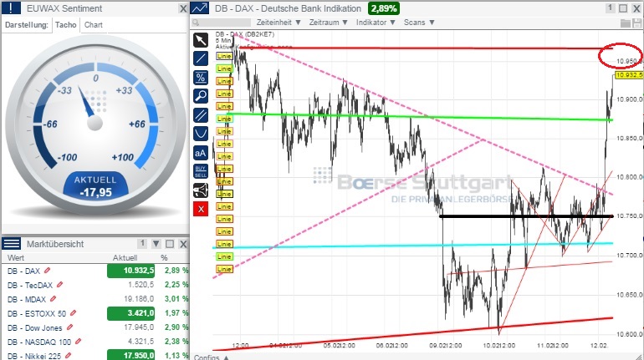The image size is (644, 360).
Task: Maximize the Marktübersicht panel
Action: tap(170, 244)
